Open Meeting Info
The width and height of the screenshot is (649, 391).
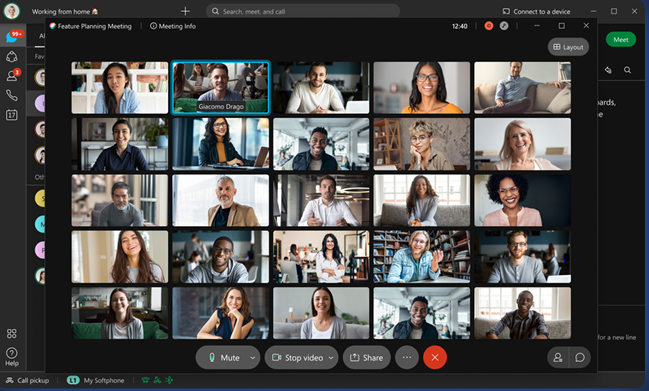tap(173, 26)
